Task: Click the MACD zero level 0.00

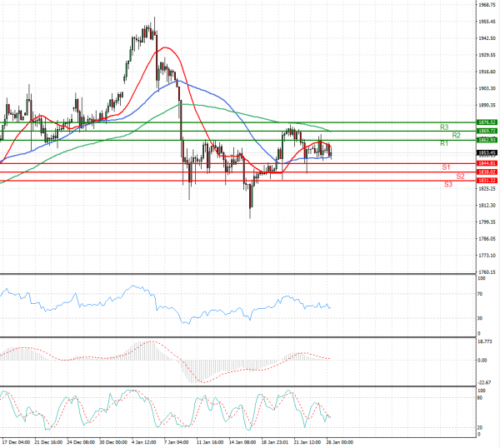Action: pos(482,361)
